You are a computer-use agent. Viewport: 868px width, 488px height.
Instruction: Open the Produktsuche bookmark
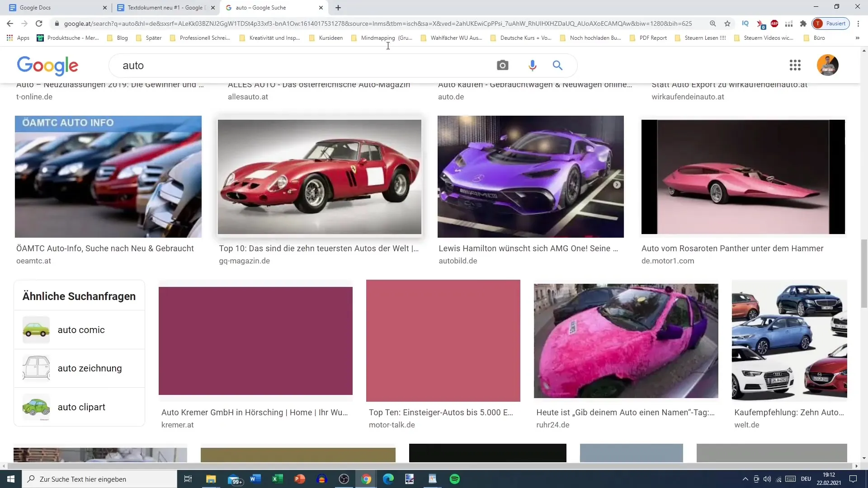(x=68, y=38)
